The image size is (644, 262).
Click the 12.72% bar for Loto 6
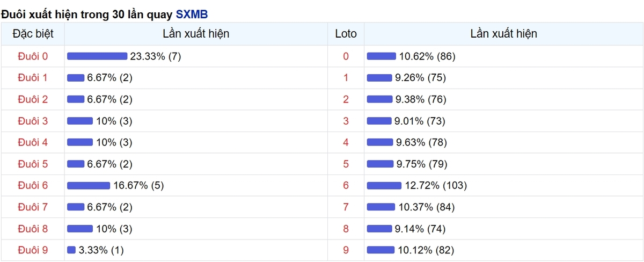pyautogui.click(x=384, y=185)
